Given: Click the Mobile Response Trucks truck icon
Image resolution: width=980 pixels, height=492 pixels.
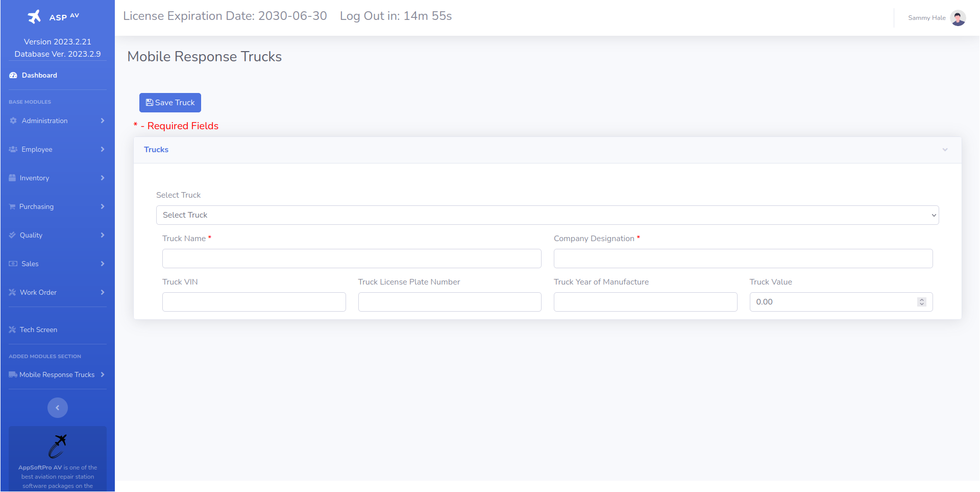Looking at the screenshot, I should click(13, 374).
